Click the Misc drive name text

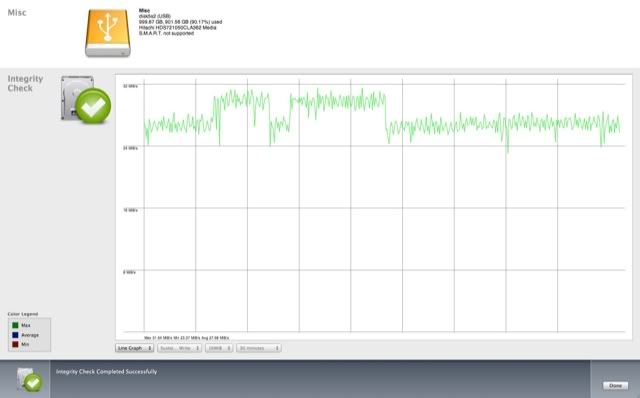[144, 11]
